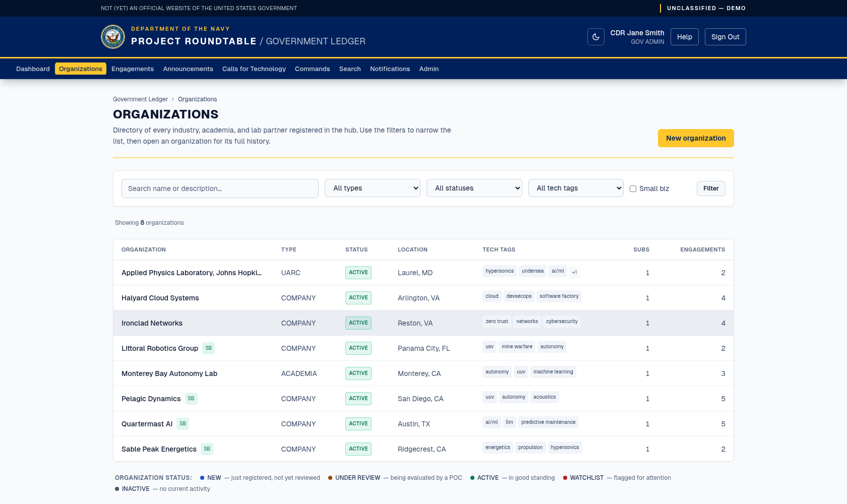Toggle dark mode moon icon

[x=595, y=37]
